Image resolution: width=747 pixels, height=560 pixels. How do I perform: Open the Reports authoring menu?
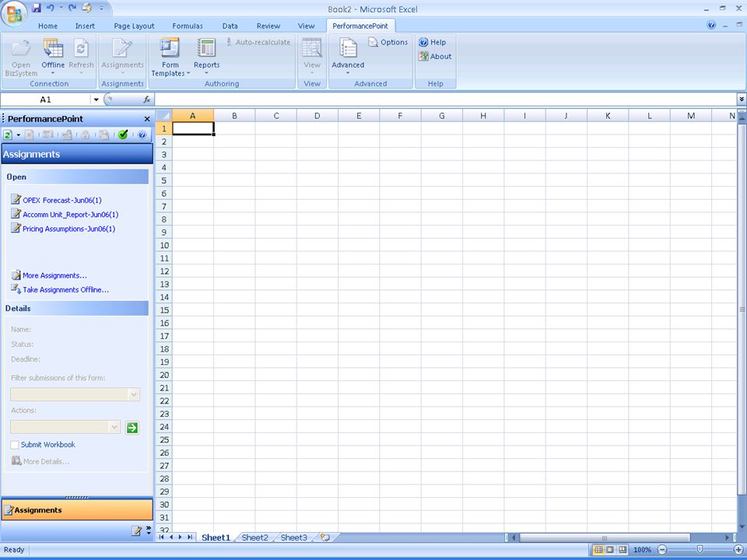pyautogui.click(x=206, y=57)
